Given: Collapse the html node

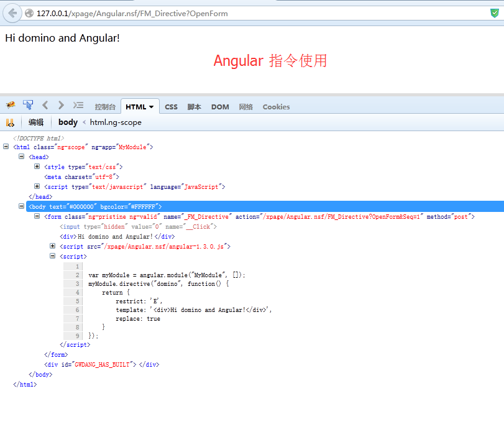Looking at the screenshot, I should point(6,147).
